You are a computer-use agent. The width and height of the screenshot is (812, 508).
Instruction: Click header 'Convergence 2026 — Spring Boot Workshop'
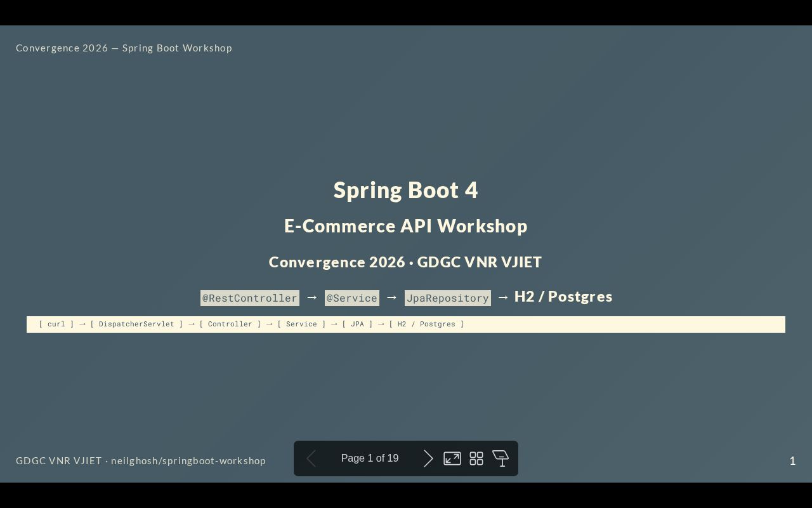tap(124, 48)
